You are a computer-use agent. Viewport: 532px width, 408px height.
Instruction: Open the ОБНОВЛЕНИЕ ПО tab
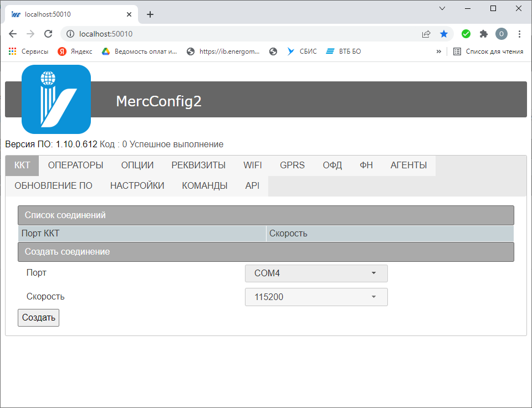[54, 185]
